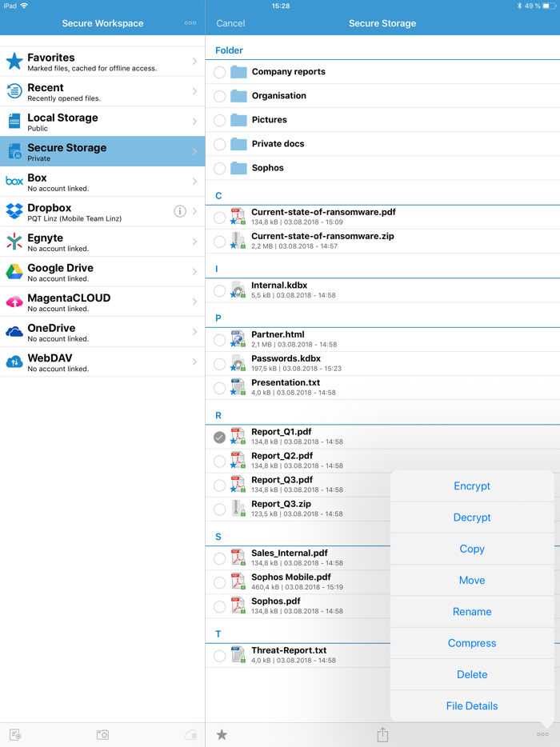Viewport: 560px width, 747px height.
Task: Open Secure Workspace more options dots
Action: coord(190,23)
